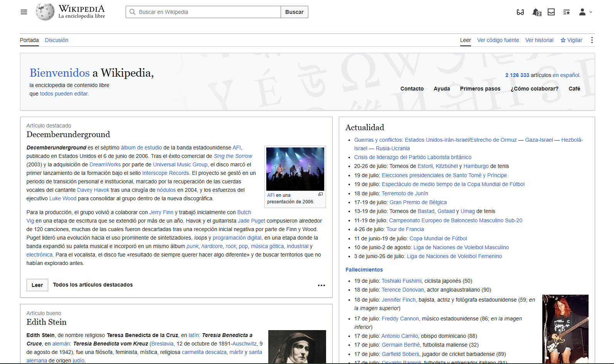The width and height of the screenshot is (614, 364).
Task: Open the notices inbox tray icon
Action: click(x=551, y=12)
